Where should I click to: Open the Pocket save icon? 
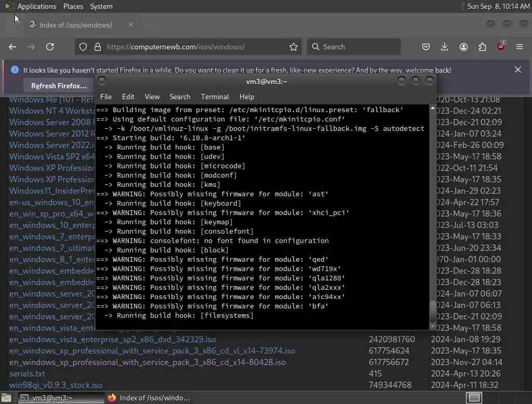coord(426,47)
